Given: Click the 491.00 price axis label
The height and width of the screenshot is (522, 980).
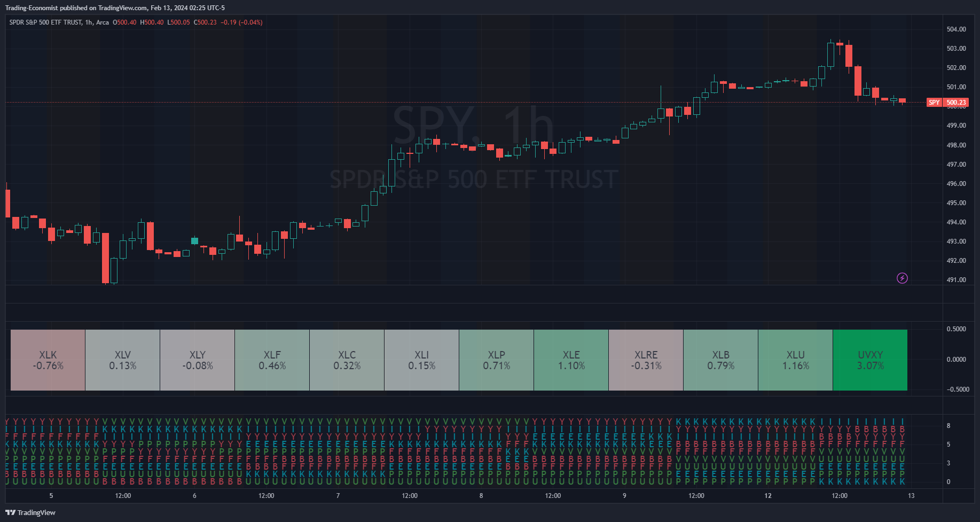Looking at the screenshot, I should (956, 280).
